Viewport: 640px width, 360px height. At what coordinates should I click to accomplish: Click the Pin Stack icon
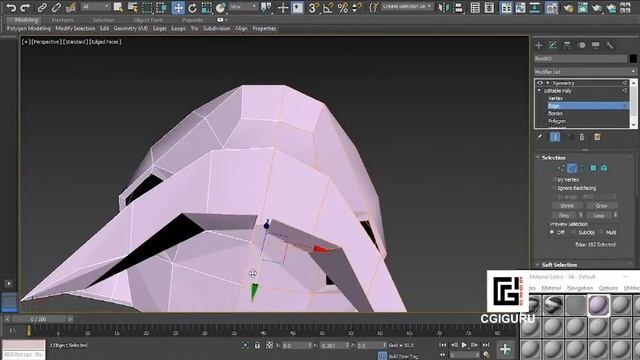pos(540,137)
